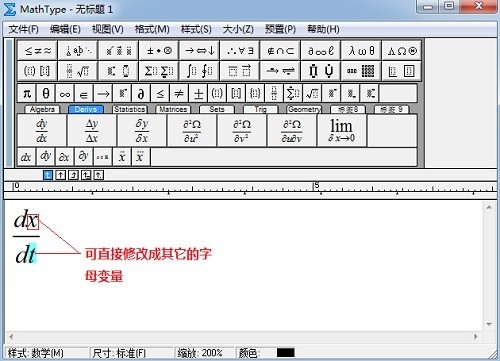Viewport: 500px width, 361px height.
Task: Open uppercase Greek letters palette (ΛΩ)
Action: tap(401, 51)
